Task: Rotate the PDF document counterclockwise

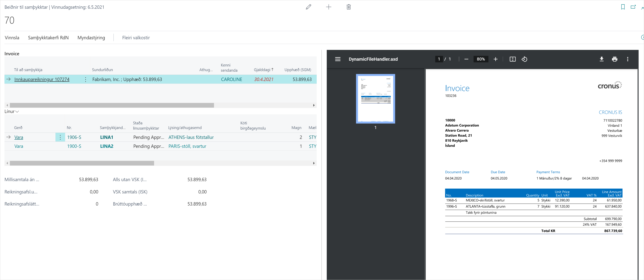Action: (x=524, y=59)
